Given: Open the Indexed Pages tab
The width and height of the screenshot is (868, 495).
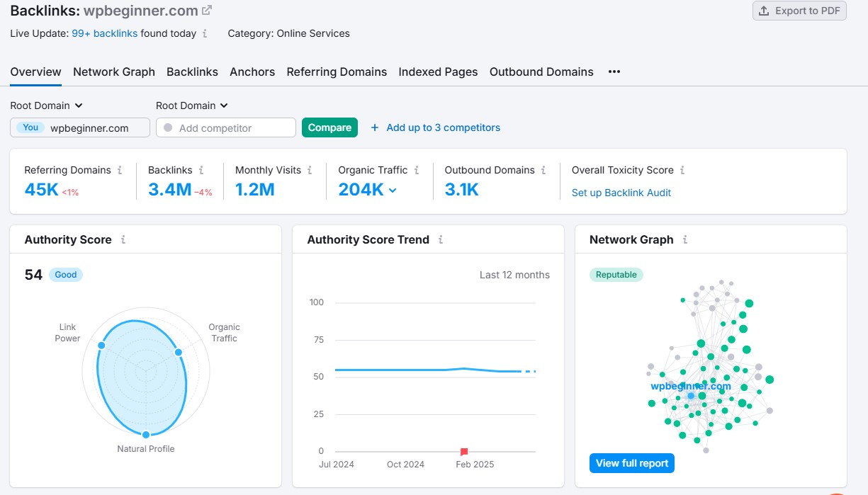Looking at the screenshot, I should coord(438,72).
